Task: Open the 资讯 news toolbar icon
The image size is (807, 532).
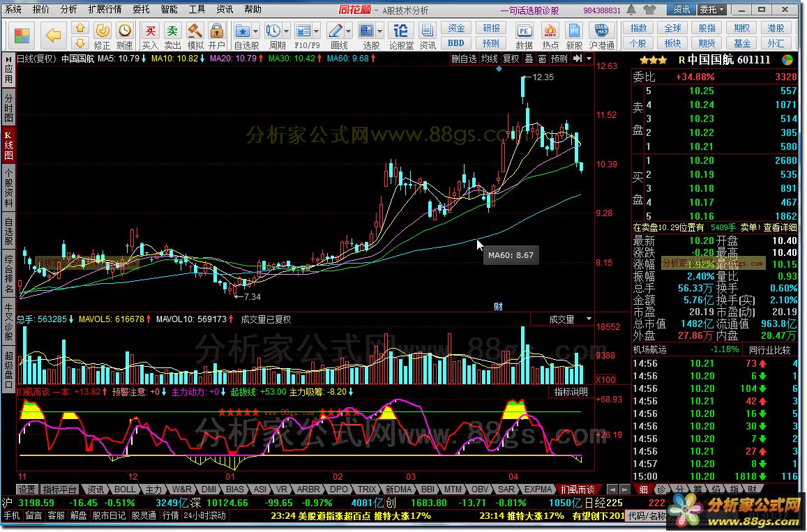Action: coord(427,36)
